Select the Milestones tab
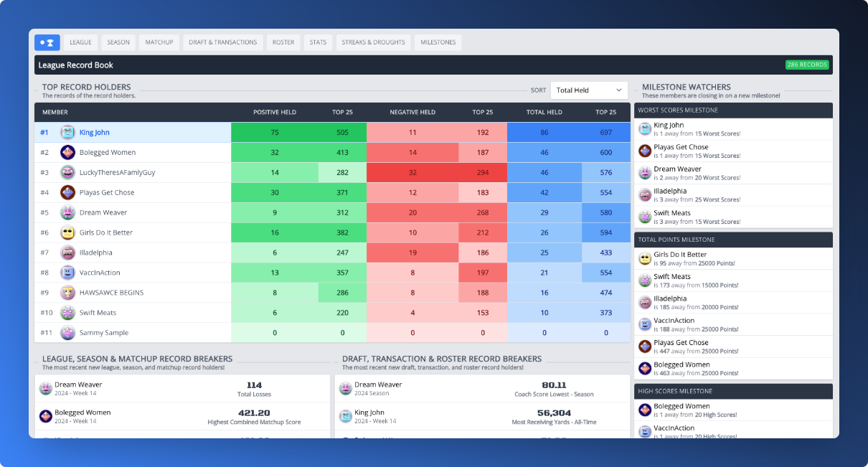This screenshot has width=868, height=467. [x=438, y=42]
